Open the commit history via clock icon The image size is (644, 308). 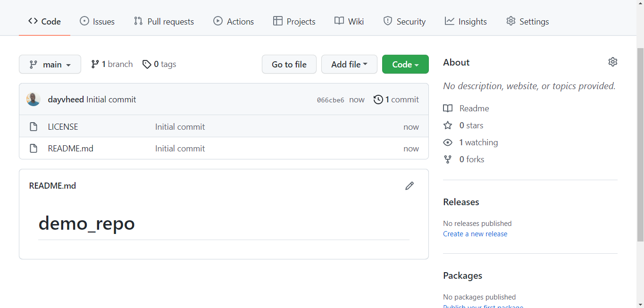(378, 100)
